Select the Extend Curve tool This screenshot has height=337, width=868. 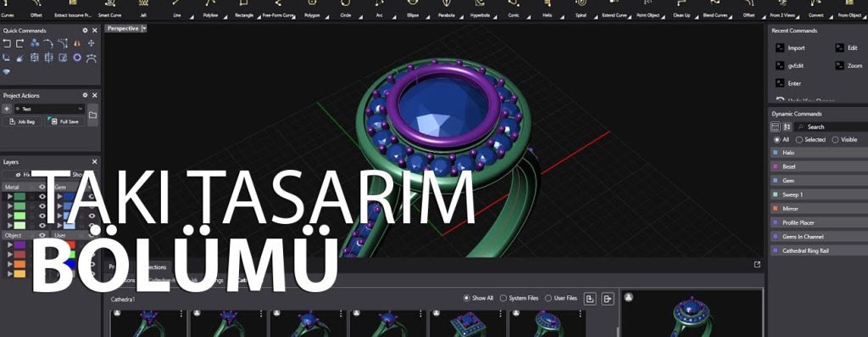tap(615, 9)
